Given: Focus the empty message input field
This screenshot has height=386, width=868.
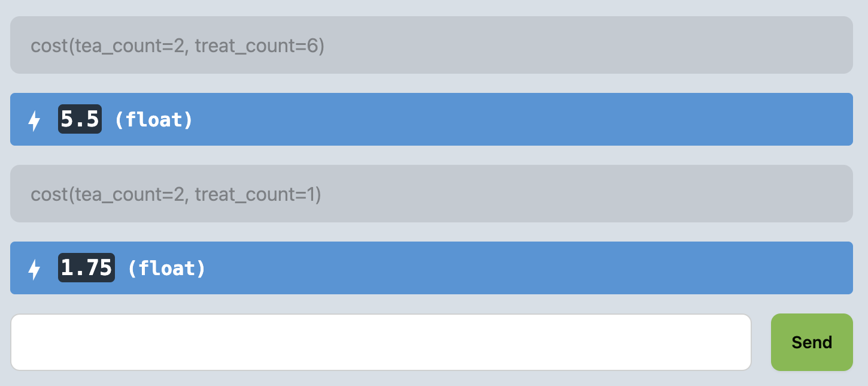Looking at the screenshot, I should click(381, 342).
